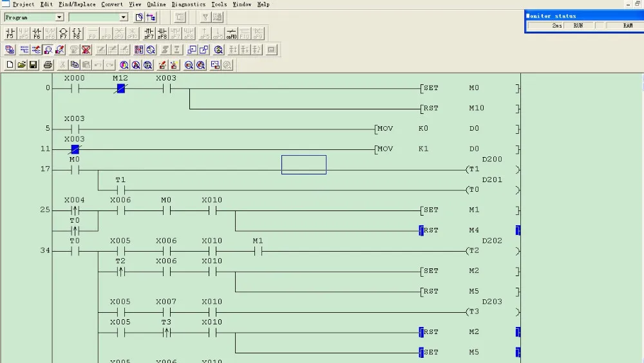The width and height of the screenshot is (644, 363).
Task: Open the Edit menu
Action: coord(46,4)
